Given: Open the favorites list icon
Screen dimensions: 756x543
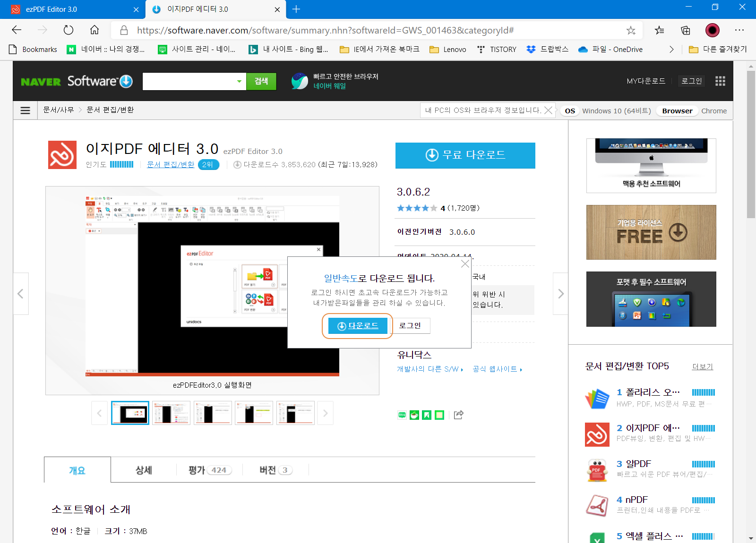Looking at the screenshot, I should coord(659,30).
